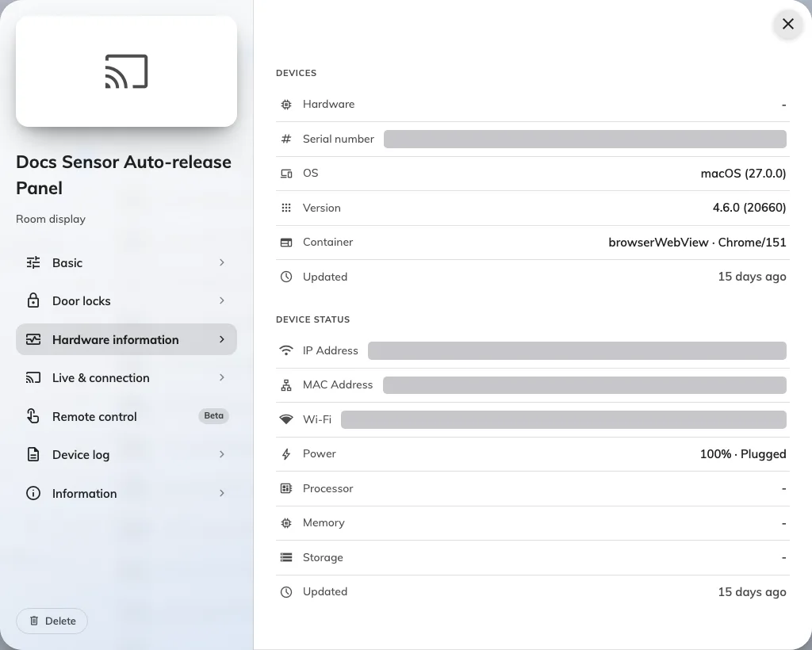Click the Memory chip icon
Screen dimensions: 812x650
pyautogui.click(x=285, y=523)
